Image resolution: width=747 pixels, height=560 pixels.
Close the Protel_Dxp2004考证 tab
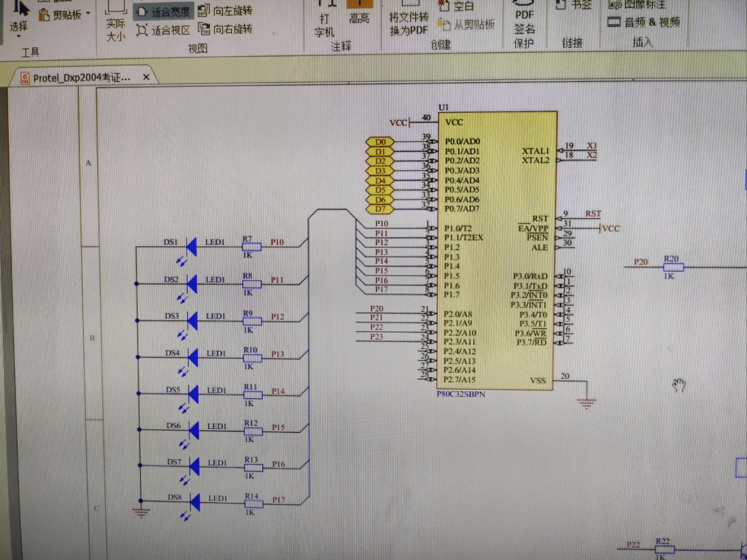click(146, 77)
